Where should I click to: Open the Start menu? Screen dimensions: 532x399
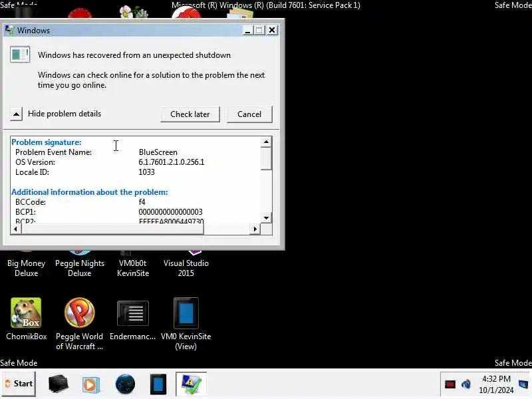[x=19, y=384]
